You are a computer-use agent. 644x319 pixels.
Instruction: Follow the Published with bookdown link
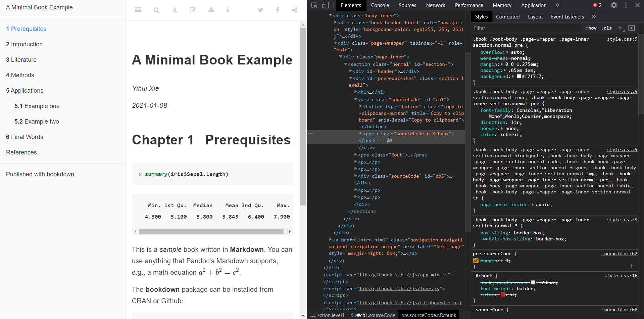(x=40, y=174)
